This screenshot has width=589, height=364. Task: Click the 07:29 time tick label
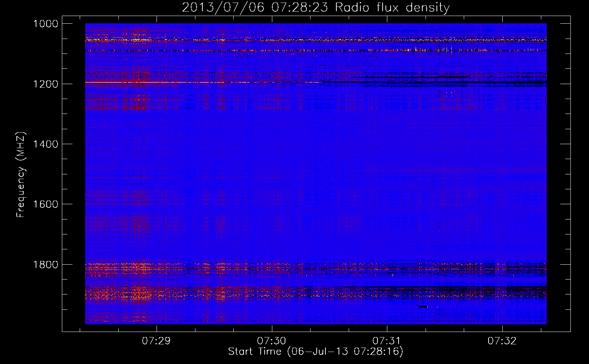pyautogui.click(x=156, y=341)
